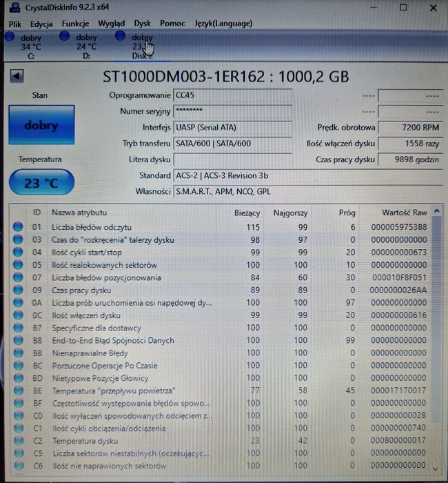448x483 pixels.
Task: Click the blue dobry health status button
Action: [x=41, y=125]
